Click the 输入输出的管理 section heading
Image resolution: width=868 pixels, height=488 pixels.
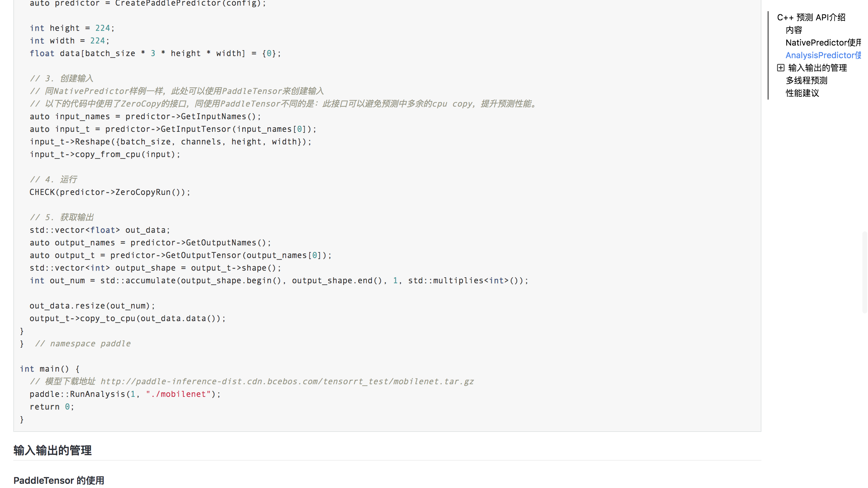(53, 450)
